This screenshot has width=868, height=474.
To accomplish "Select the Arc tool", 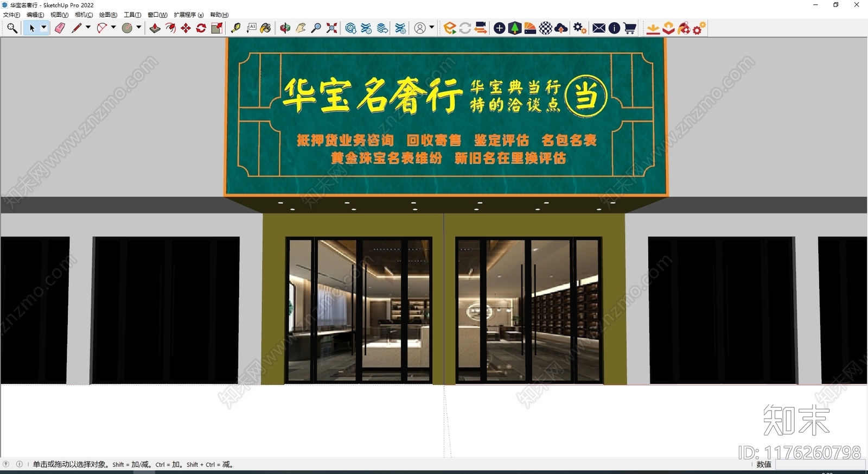I will [x=101, y=28].
